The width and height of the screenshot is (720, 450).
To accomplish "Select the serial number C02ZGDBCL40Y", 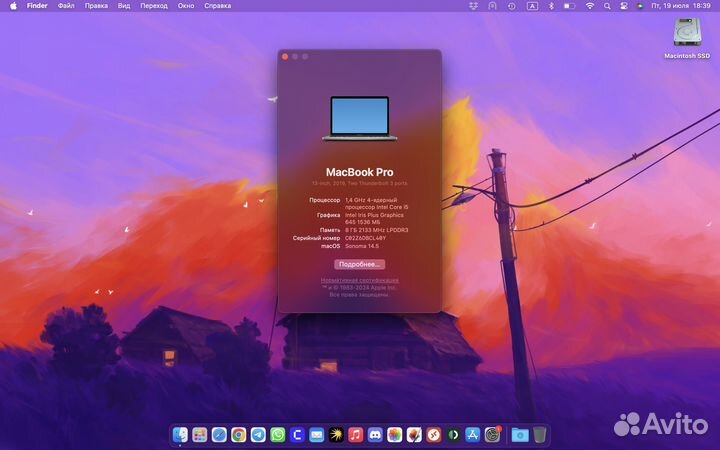I will [366, 238].
